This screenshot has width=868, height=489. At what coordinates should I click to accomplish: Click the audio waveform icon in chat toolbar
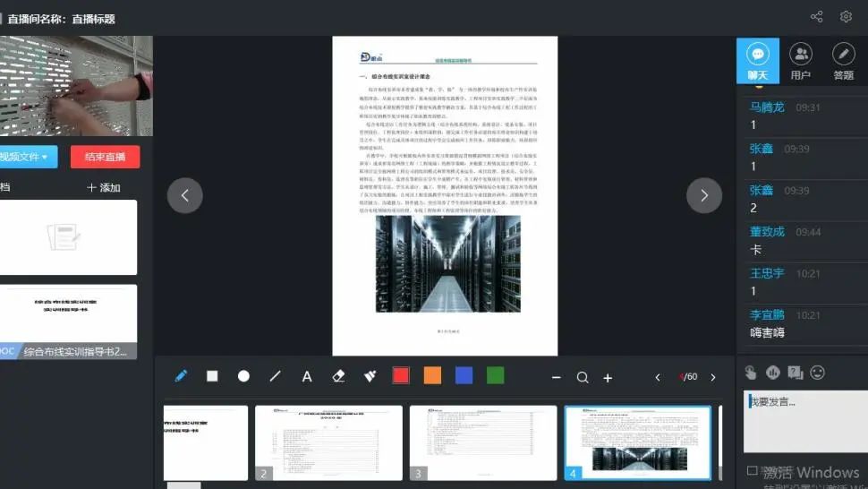[773, 373]
